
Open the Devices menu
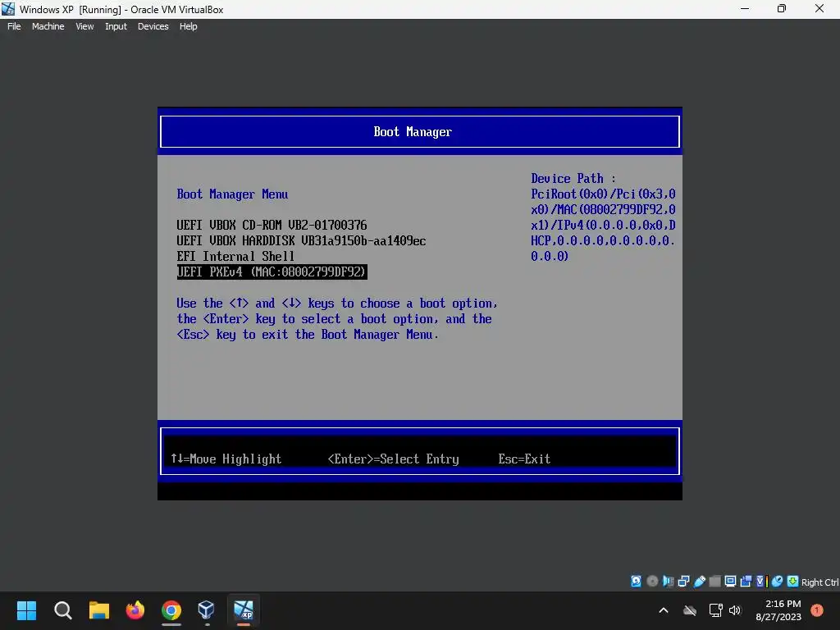pyautogui.click(x=153, y=26)
